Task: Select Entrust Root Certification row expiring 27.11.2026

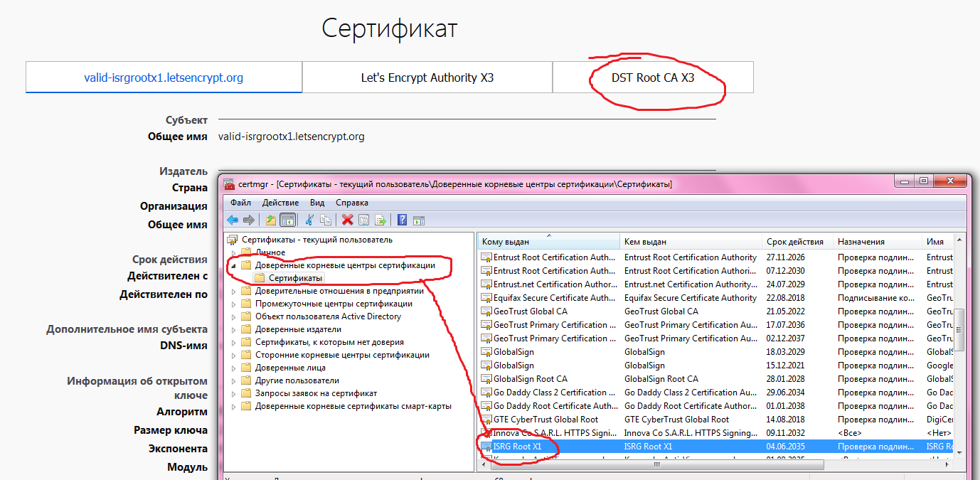Action: [x=715, y=257]
